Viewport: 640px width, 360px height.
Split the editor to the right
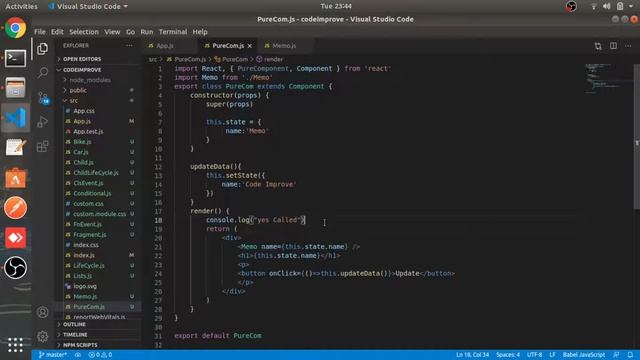[x=613, y=46]
